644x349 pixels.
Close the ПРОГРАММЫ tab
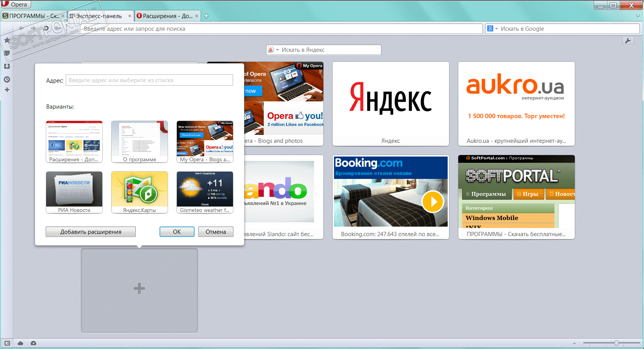click(x=63, y=16)
